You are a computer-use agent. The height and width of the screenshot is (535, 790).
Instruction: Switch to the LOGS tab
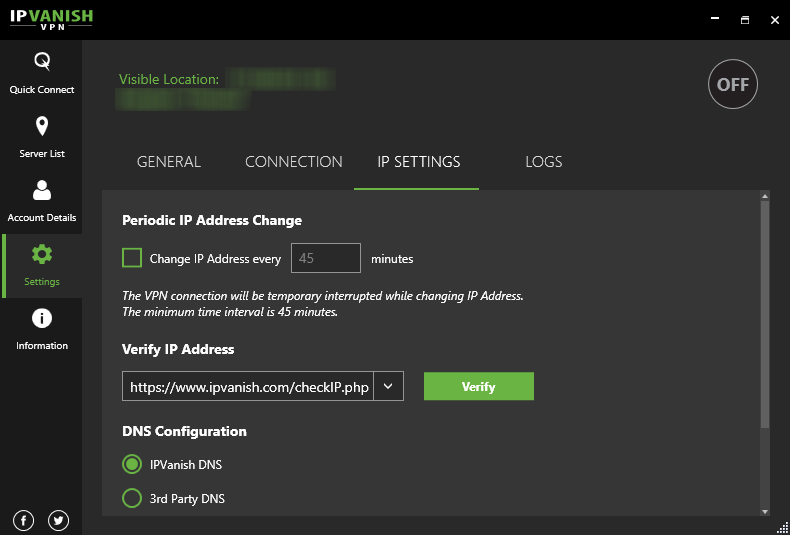click(544, 162)
